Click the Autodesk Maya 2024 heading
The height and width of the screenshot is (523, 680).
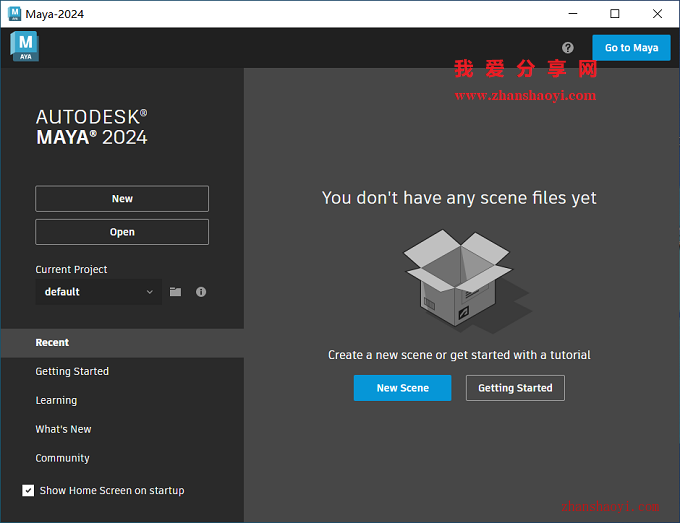[x=92, y=127]
